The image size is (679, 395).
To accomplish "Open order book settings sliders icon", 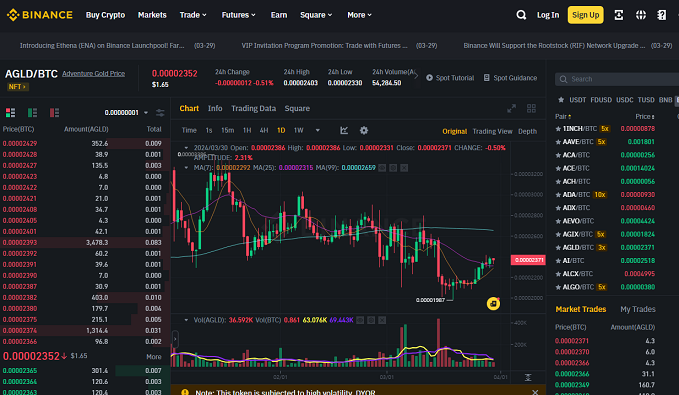I will pos(160,113).
